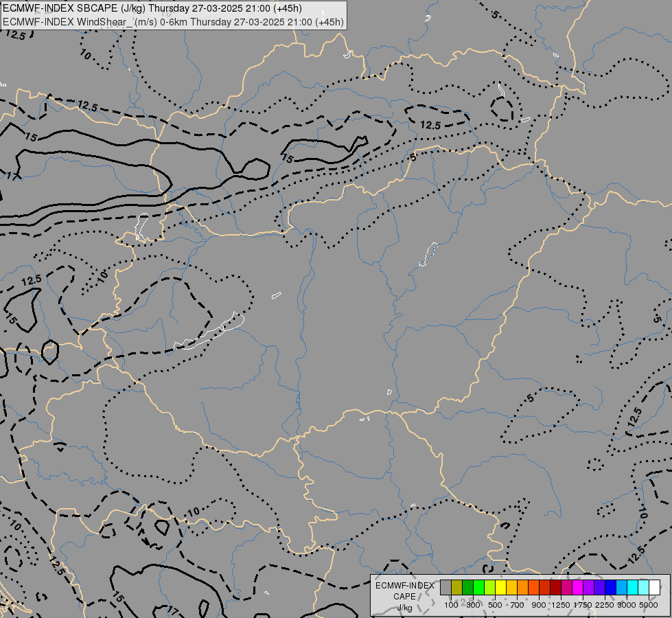Click the 500 value under the legend

pyautogui.click(x=495, y=605)
